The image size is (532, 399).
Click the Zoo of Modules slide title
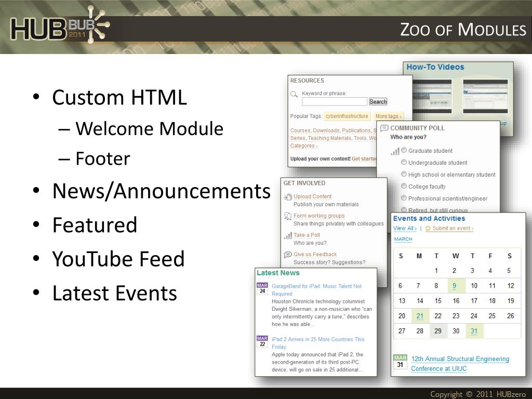pos(463,30)
